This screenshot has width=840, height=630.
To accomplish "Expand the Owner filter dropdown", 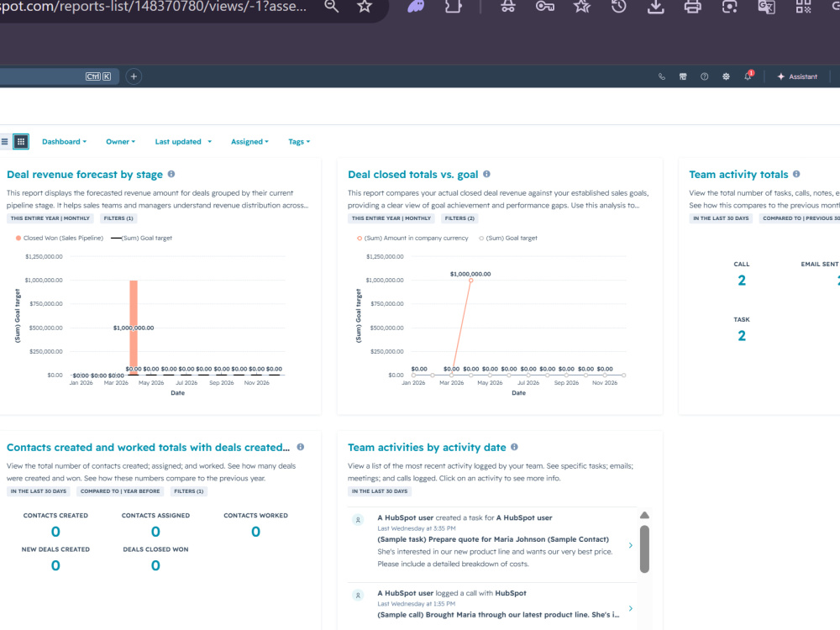I will pos(120,141).
